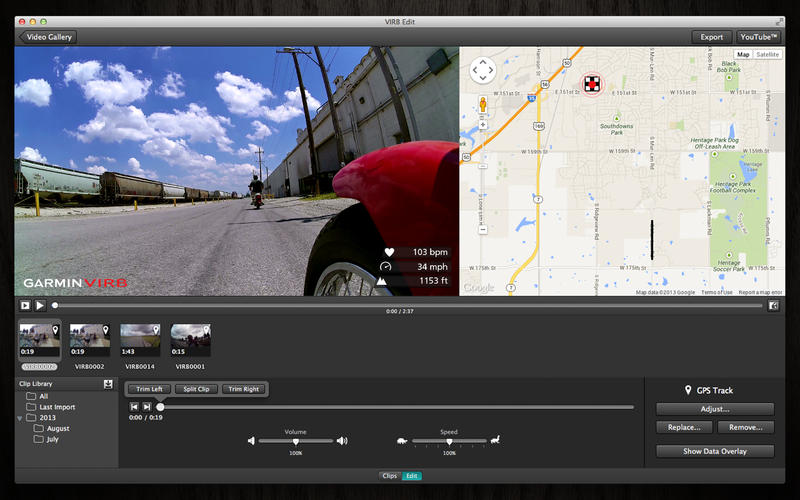Click the heart rate icon in the video overlay
The image size is (800, 500).
[x=389, y=252]
